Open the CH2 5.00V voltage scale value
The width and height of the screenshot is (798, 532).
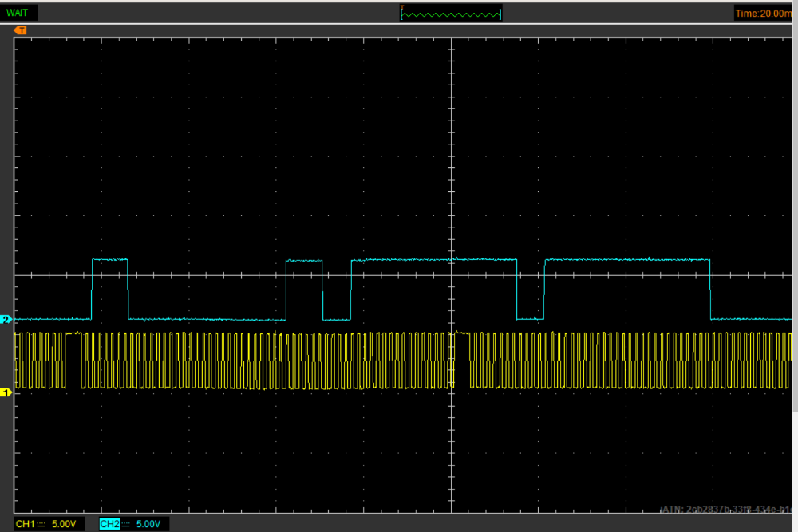click(148, 524)
